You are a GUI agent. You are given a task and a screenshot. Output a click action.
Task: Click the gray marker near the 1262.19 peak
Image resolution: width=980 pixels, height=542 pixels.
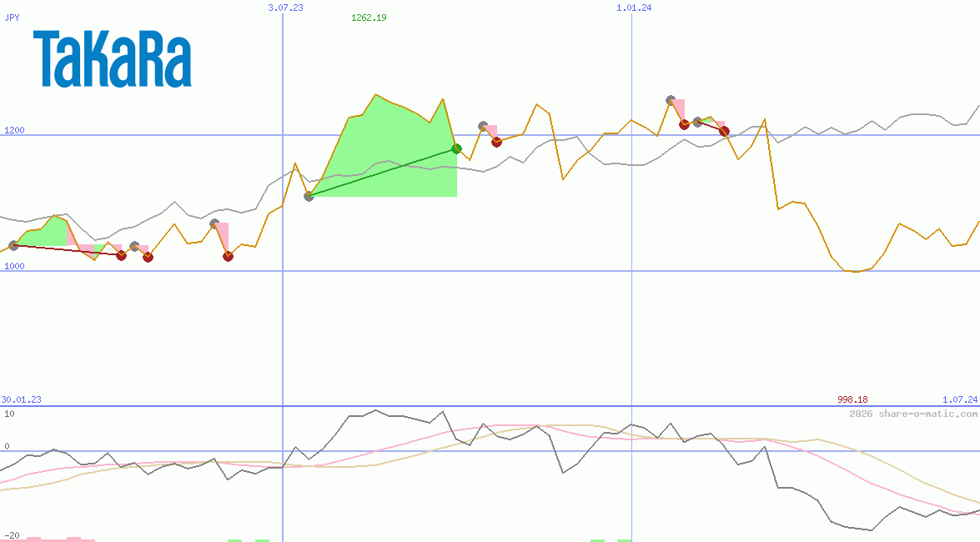click(x=482, y=126)
